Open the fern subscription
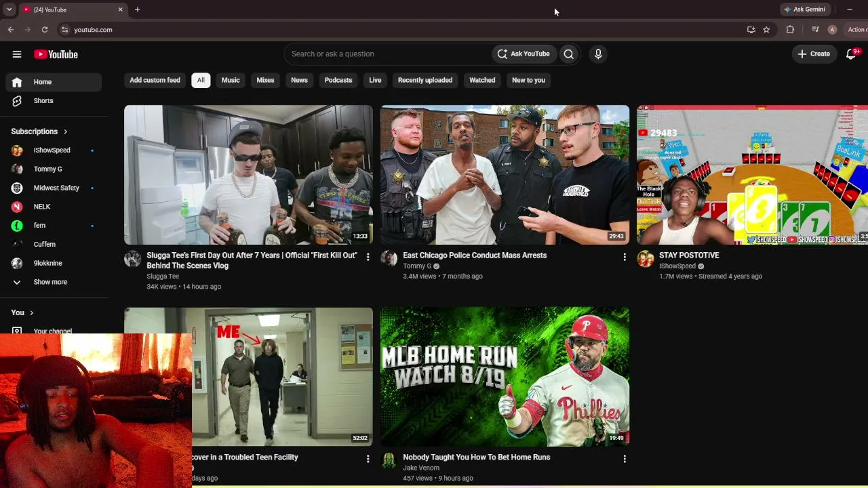868x488 pixels. (54, 226)
